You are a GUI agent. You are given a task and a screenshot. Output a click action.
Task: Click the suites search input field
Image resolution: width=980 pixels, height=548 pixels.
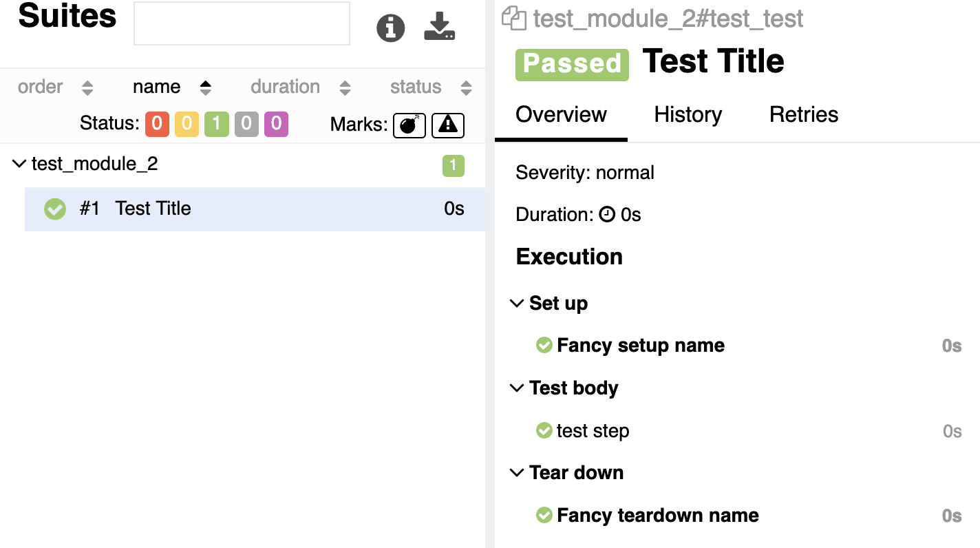(x=242, y=23)
